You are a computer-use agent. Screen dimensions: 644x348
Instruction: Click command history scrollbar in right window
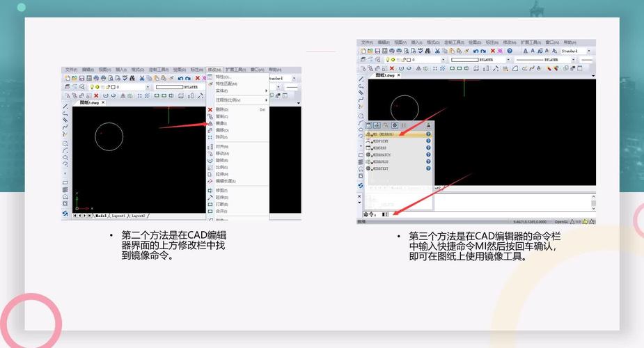pos(593,202)
